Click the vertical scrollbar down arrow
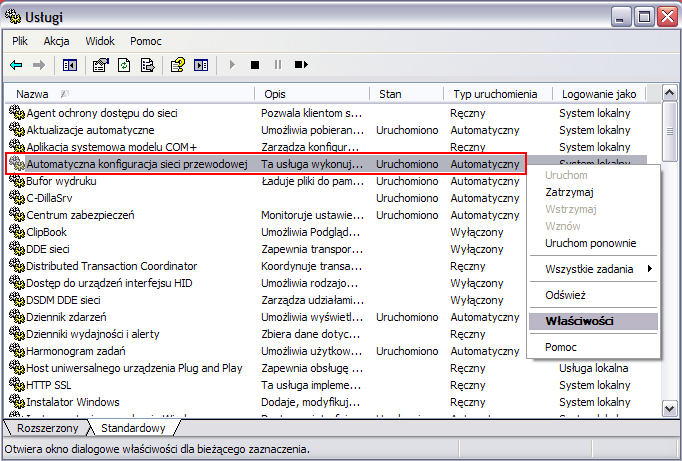The image size is (682, 461). 671,410
